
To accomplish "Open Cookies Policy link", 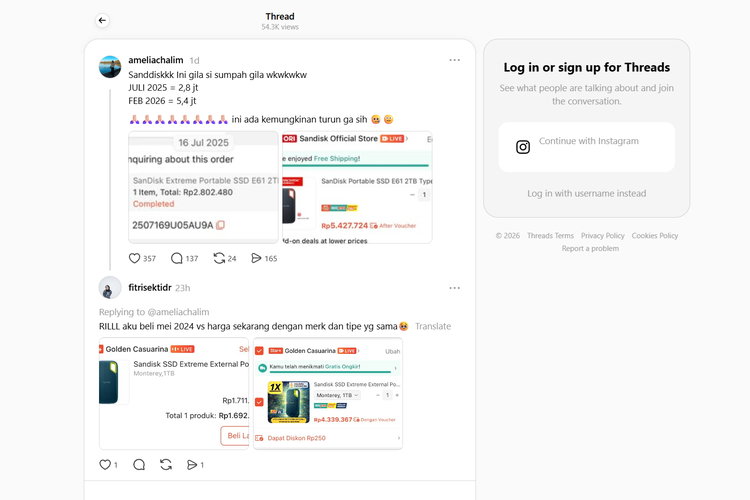I will (654, 236).
